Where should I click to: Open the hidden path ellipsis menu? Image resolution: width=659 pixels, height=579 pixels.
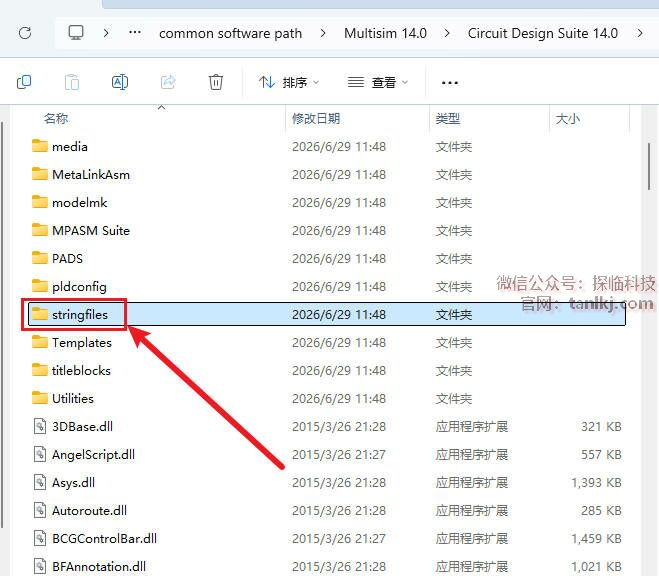tap(135, 32)
